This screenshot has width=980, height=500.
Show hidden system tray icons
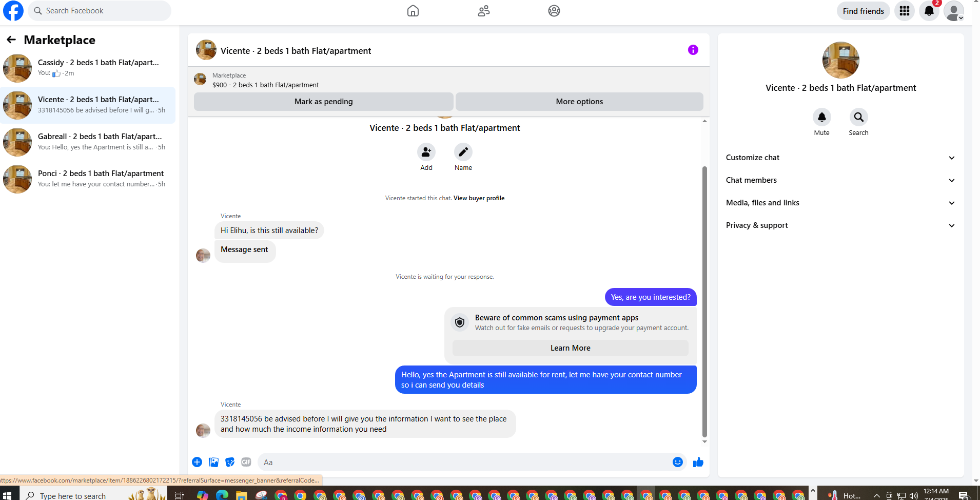pyautogui.click(x=876, y=495)
